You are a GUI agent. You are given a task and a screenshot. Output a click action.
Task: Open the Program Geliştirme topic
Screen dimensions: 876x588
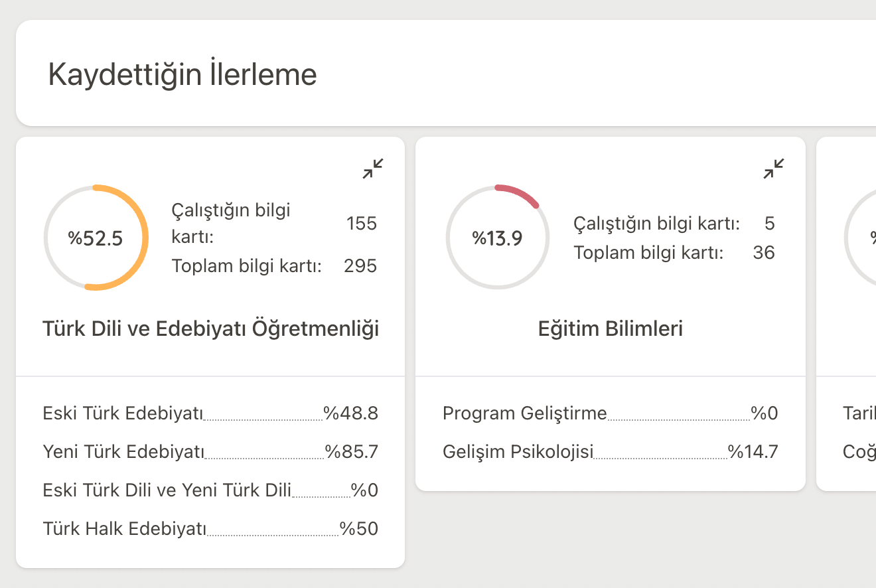(x=525, y=413)
